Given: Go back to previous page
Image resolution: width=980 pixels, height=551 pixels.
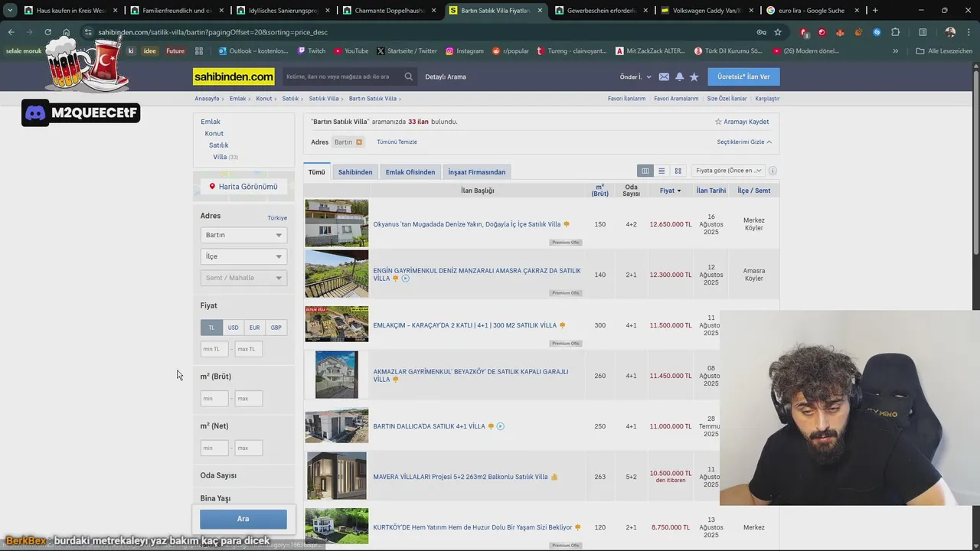Looking at the screenshot, I should coord(11,32).
